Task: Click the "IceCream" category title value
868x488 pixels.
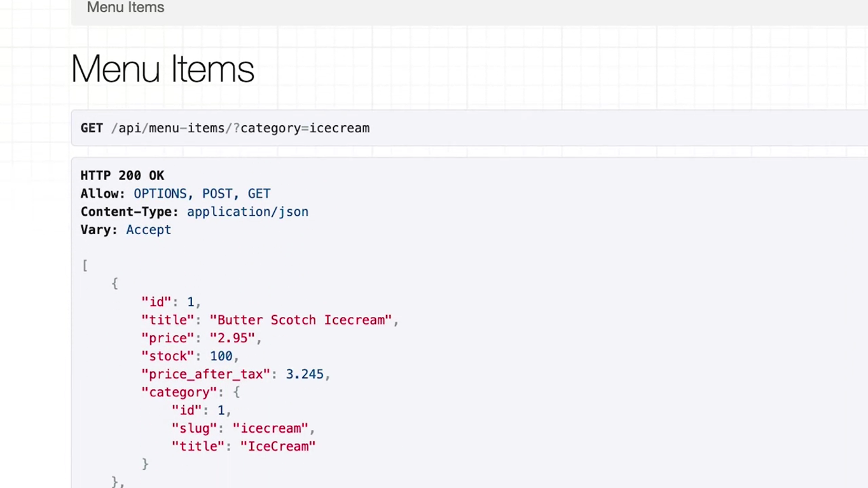Action: click(278, 446)
